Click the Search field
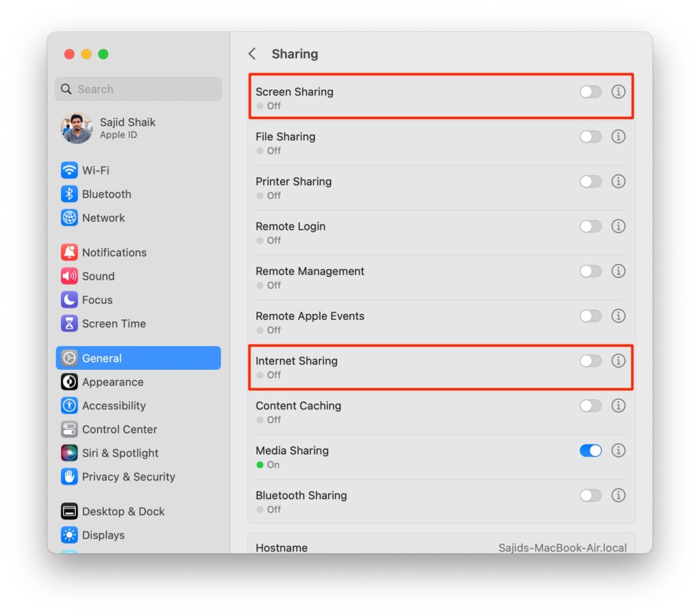The width and height of the screenshot is (700, 616). [x=138, y=89]
